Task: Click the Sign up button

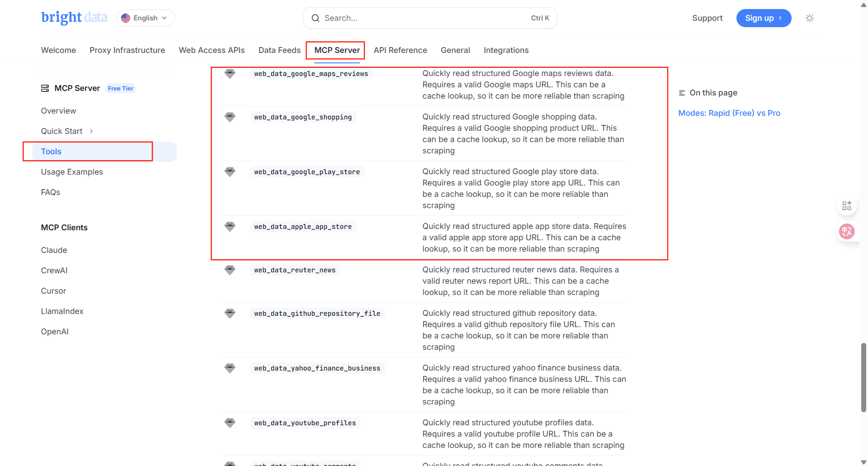Action: (x=764, y=18)
